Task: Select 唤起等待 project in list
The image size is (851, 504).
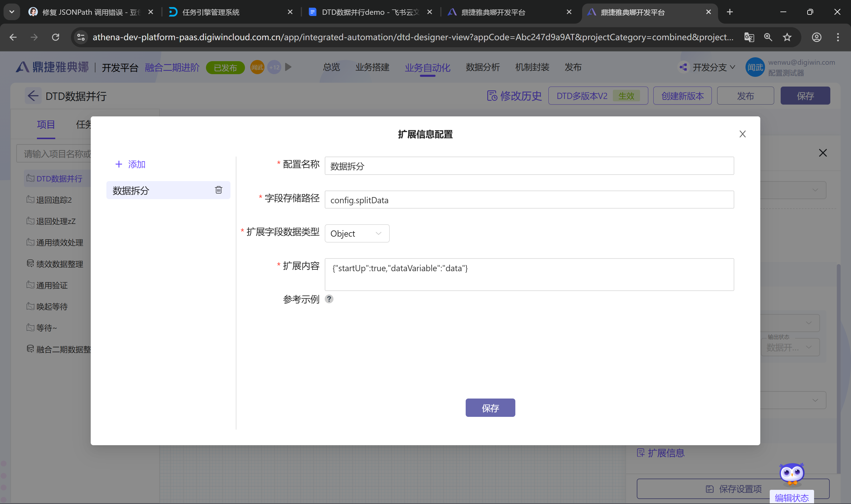Action: pos(47,306)
